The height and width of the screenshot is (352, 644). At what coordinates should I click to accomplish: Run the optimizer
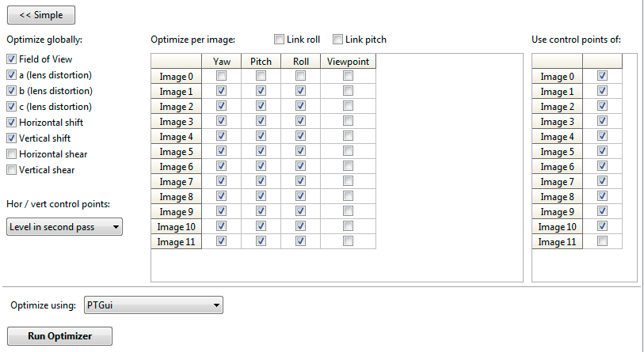[59, 336]
